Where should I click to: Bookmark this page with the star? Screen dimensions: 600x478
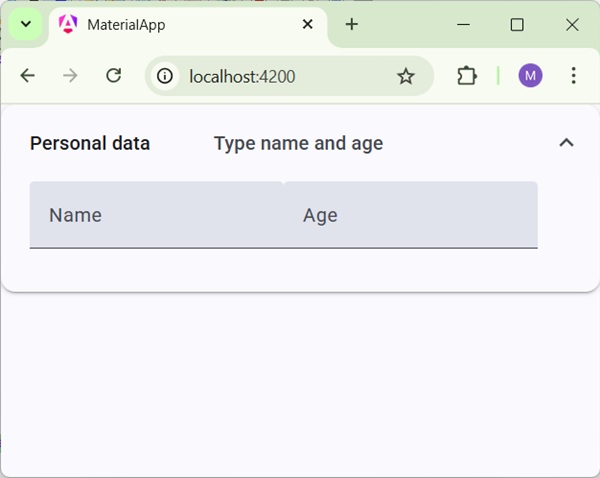(405, 76)
